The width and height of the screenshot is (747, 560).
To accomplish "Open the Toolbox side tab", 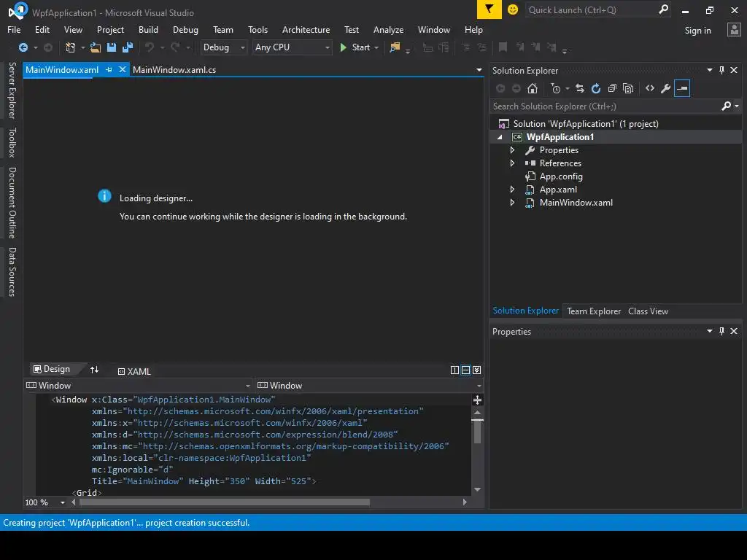I will point(12,142).
